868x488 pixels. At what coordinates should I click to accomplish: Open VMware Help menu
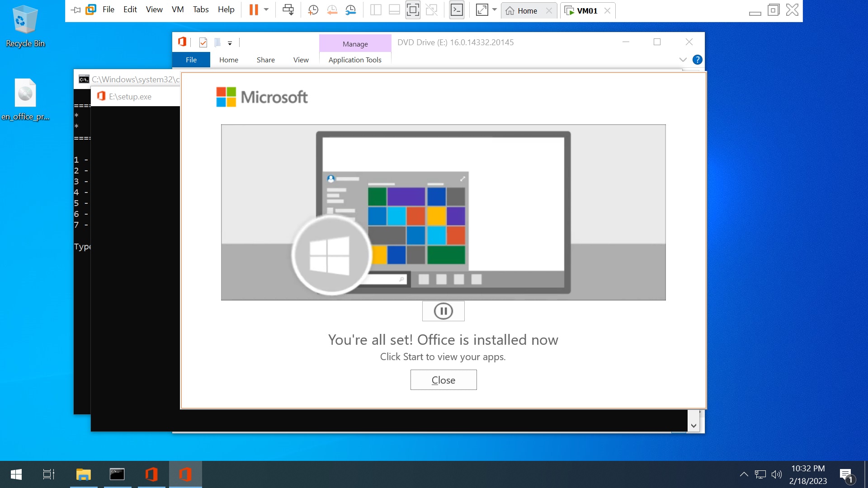click(226, 9)
